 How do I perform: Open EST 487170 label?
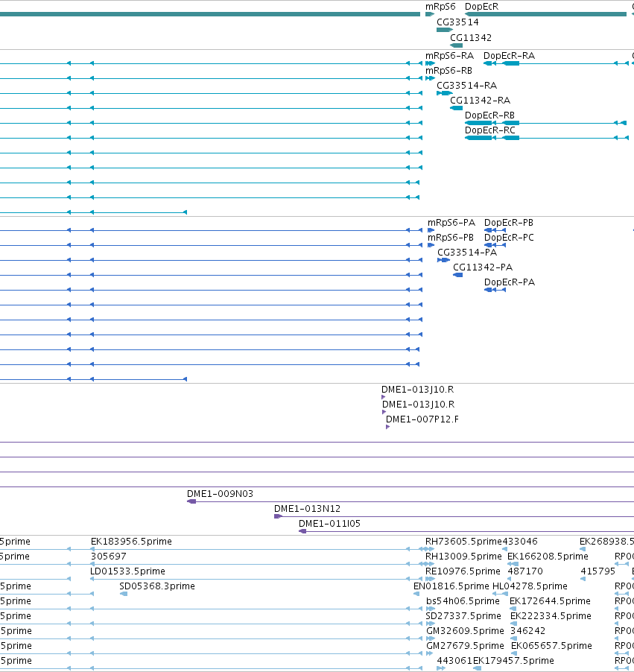click(525, 571)
